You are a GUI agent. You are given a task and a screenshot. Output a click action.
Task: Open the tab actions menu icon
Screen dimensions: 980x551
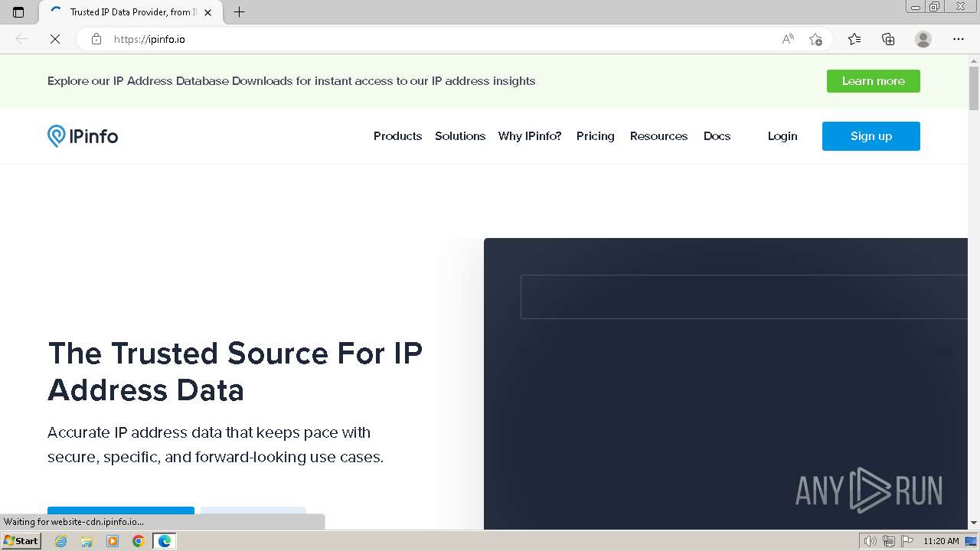coord(18,12)
